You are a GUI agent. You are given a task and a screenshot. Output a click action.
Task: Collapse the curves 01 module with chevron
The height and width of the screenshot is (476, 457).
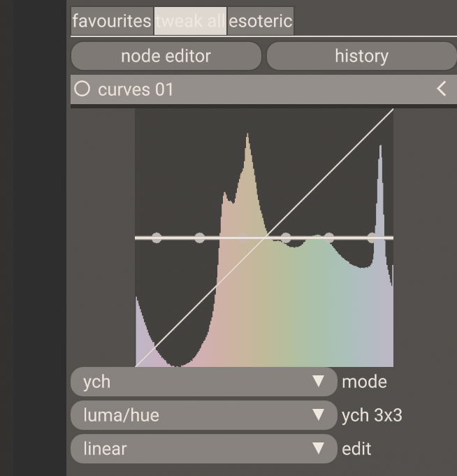441,89
